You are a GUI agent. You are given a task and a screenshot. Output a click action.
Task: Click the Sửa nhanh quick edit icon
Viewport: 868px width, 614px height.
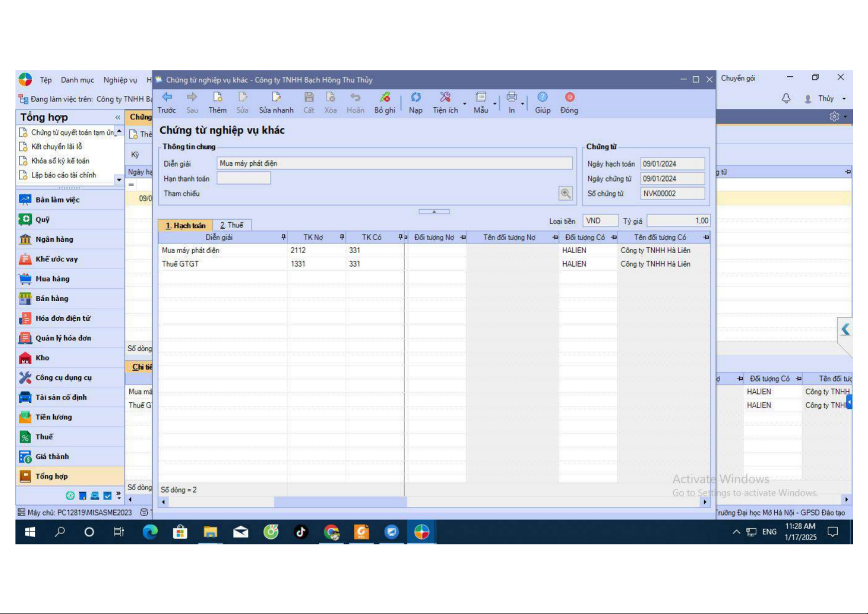click(x=276, y=97)
